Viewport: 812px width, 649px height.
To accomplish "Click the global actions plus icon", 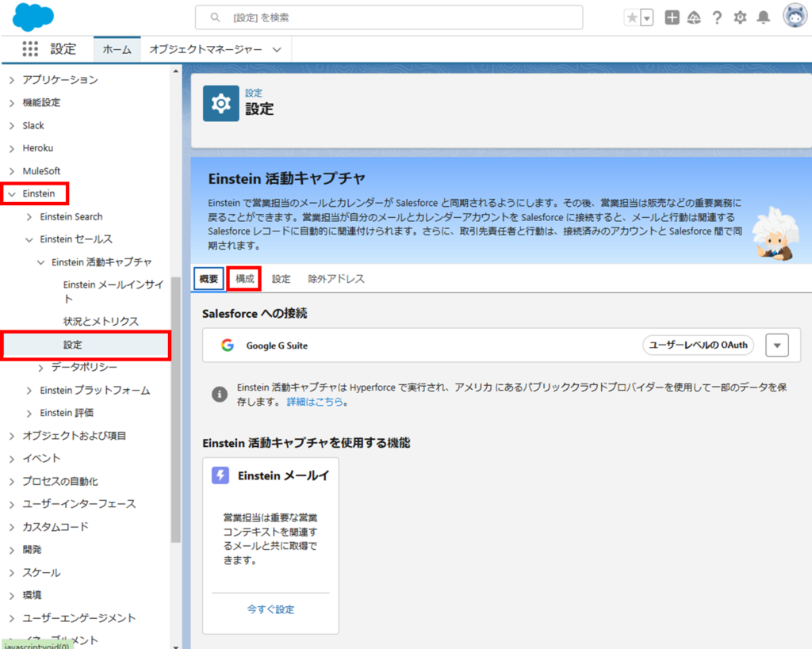I will pos(672,17).
